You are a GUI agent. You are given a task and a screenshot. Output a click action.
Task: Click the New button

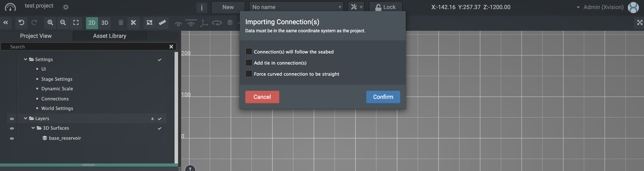click(228, 7)
